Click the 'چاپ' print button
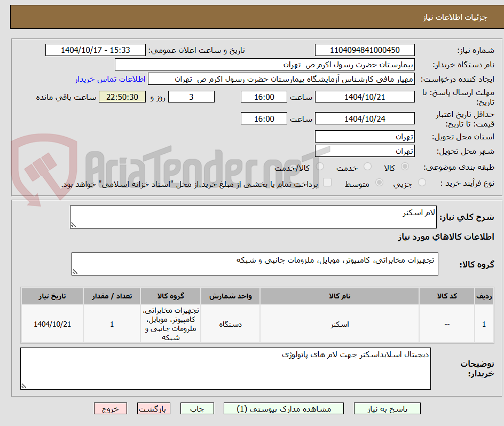Image resolution: width=504 pixels, height=426 pixels. pos(197,408)
